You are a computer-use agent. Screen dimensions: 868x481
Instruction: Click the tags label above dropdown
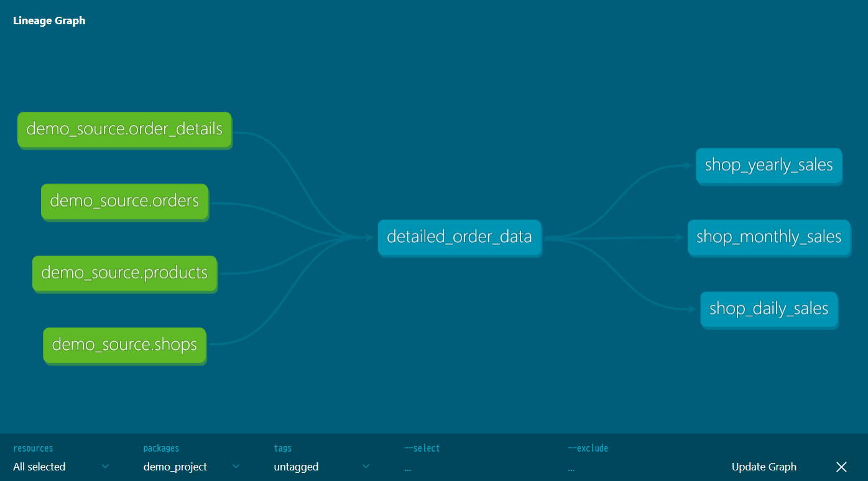[x=283, y=448]
